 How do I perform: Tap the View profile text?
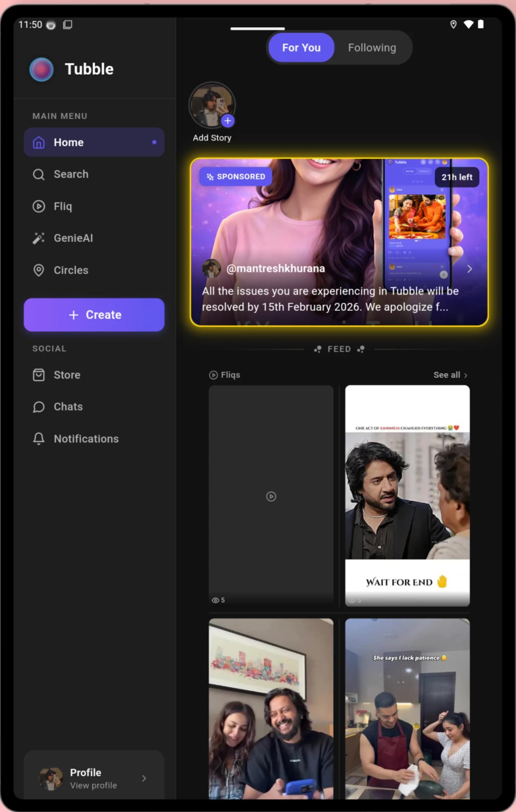93,785
